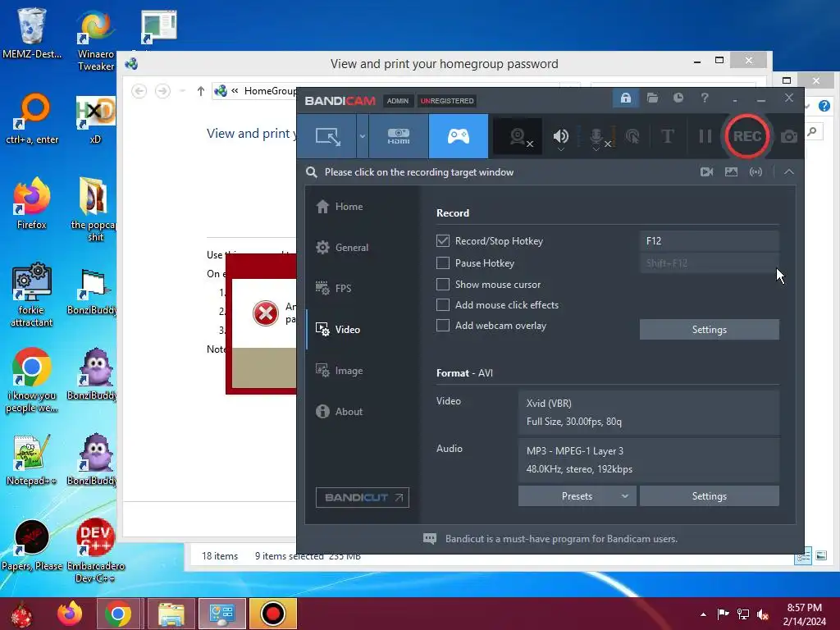This screenshot has height=630, width=840.
Task: Click the chat bubble icon in Bandicam footer
Action: (430, 539)
